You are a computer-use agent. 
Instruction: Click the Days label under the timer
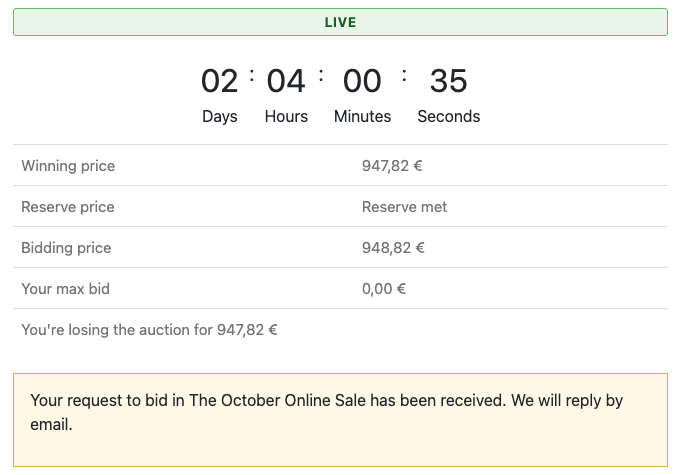(x=220, y=116)
